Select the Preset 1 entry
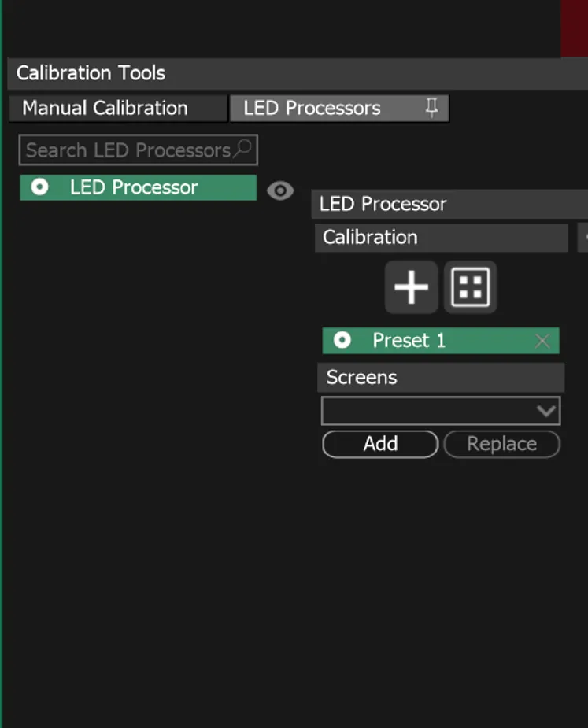588x728 pixels. click(441, 341)
